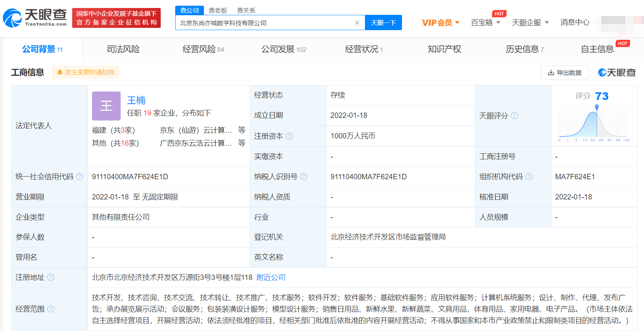Click the 附近公司 link
The width and height of the screenshot is (644, 331).
[x=271, y=277]
